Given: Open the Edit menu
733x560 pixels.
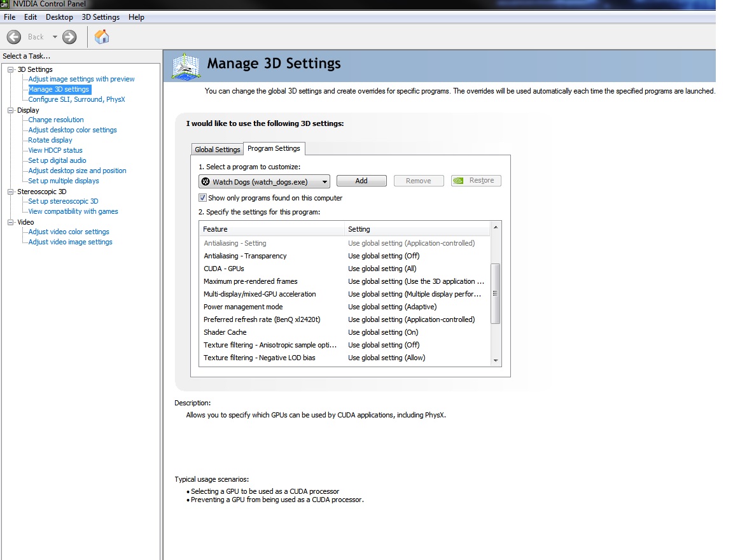Looking at the screenshot, I should (x=31, y=17).
